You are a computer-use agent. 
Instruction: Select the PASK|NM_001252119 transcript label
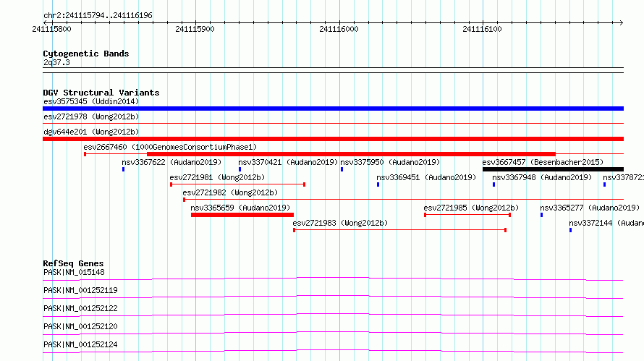pyautogui.click(x=80, y=290)
